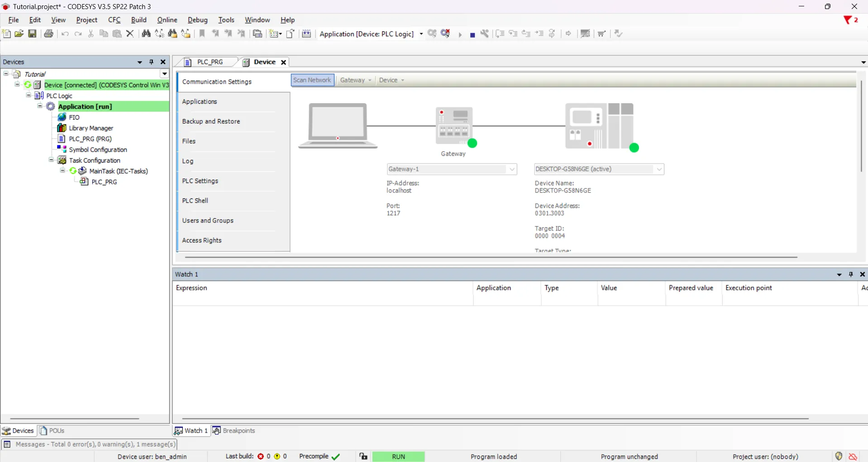Switch to the Breakpoints tab
The image size is (868, 462).
coord(234,431)
